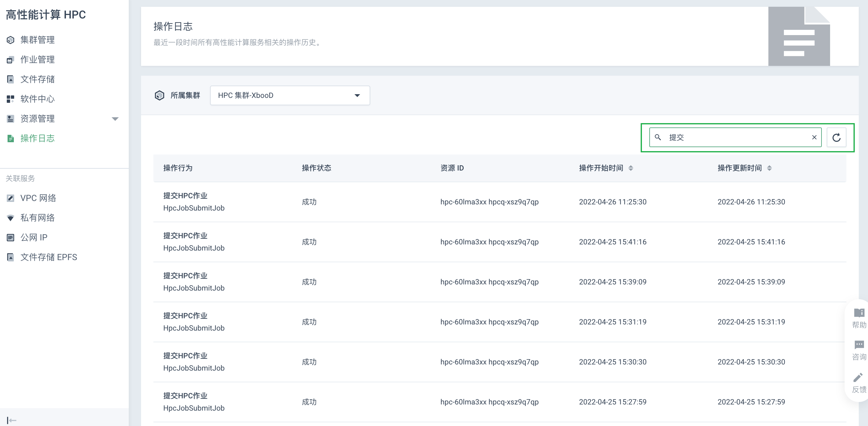The image size is (868, 426).
Task: Open the 咨询 chat icon
Action: coord(859,345)
